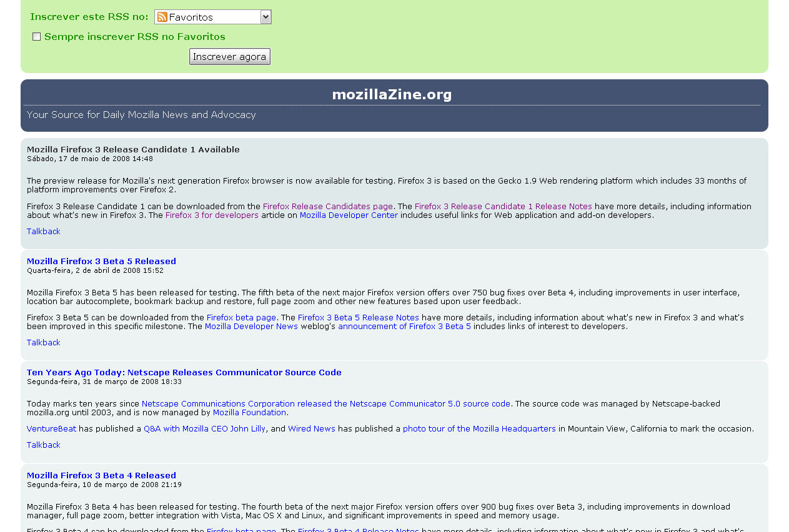789x532 pixels.
Task: Visit the Mozilla Developer News link
Action: pos(251,327)
